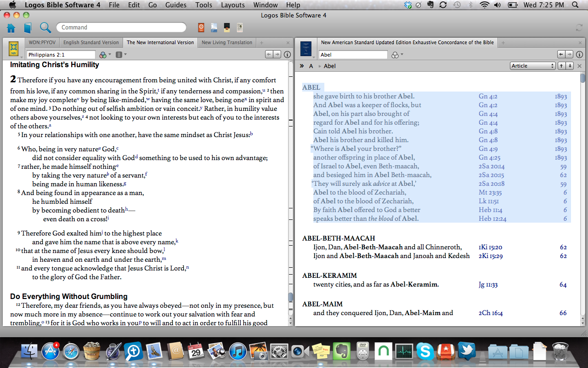The height and width of the screenshot is (368, 588).
Task: Switch to the New Living Translation tab
Action: pyautogui.click(x=227, y=42)
